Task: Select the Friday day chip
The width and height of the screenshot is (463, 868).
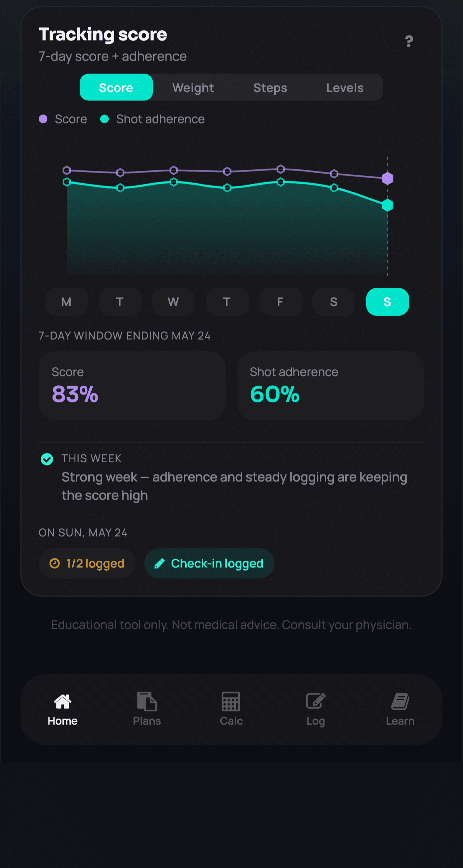Action: click(281, 302)
